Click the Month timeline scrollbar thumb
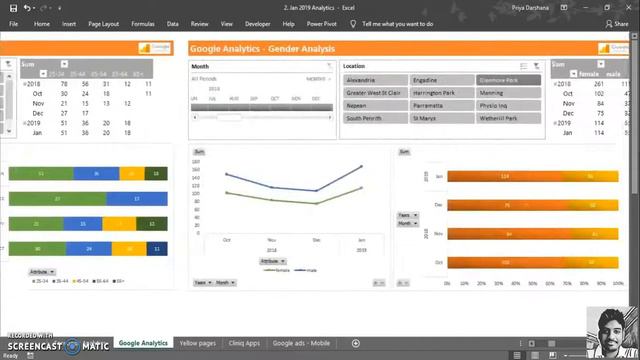Screen dimensions: 640x360 click(229, 118)
